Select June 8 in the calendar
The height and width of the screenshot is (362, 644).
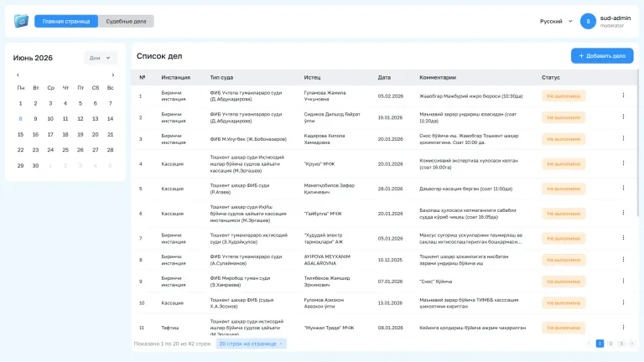pos(20,119)
